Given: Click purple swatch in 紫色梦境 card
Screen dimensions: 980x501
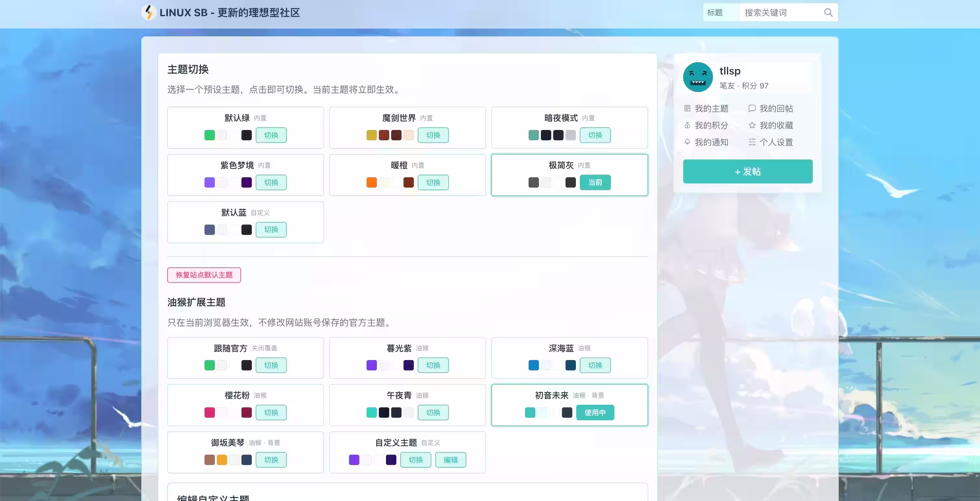Looking at the screenshot, I should (209, 182).
